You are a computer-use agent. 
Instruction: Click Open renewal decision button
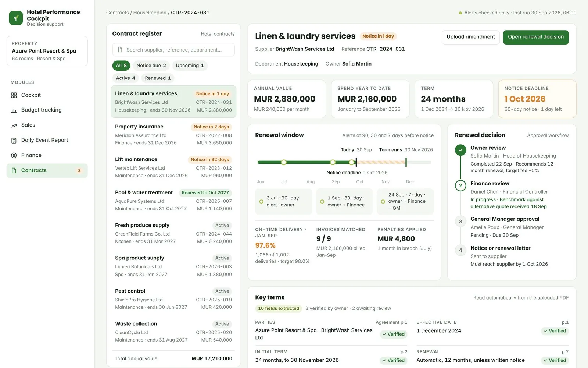point(535,37)
